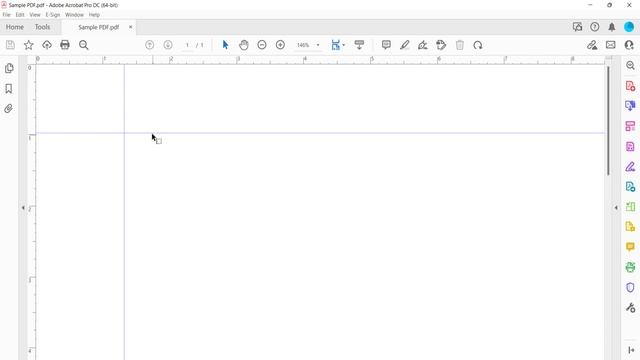Image resolution: width=640 pixels, height=360 pixels.
Task: Open the sign document tool
Action: tap(423, 45)
